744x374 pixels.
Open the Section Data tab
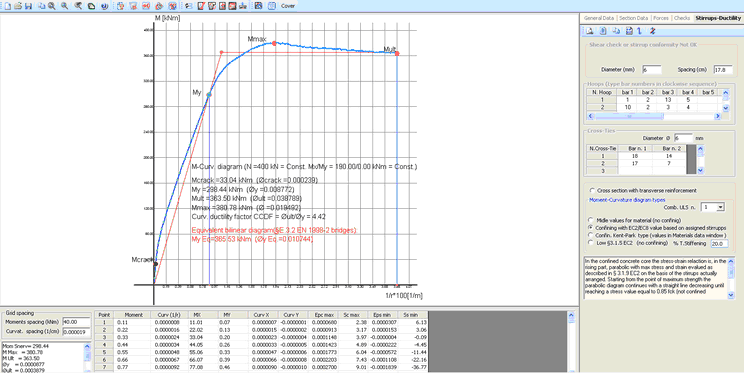[x=633, y=18]
